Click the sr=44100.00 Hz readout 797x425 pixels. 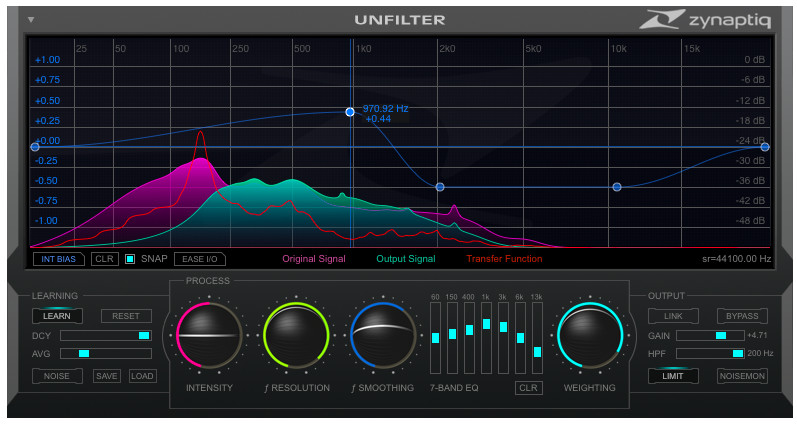pos(737,259)
